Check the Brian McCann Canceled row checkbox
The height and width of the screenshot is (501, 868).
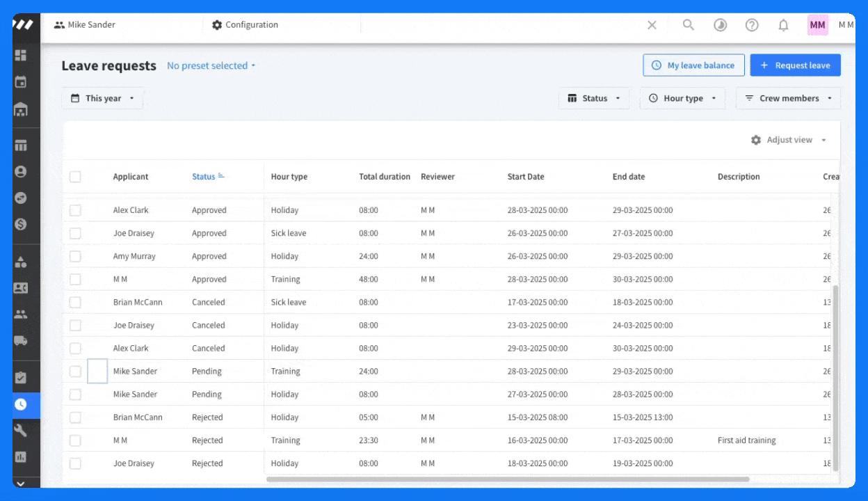75,302
